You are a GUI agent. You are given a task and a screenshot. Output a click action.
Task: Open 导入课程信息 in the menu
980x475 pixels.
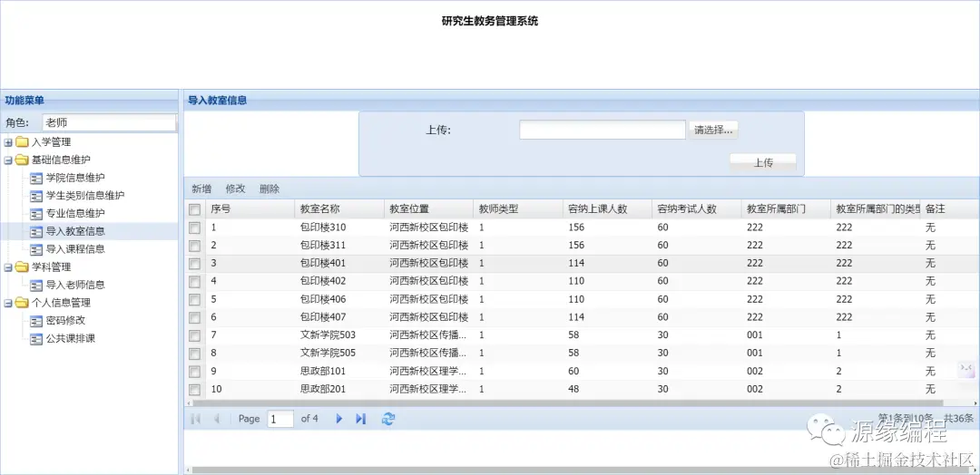(75, 249)
